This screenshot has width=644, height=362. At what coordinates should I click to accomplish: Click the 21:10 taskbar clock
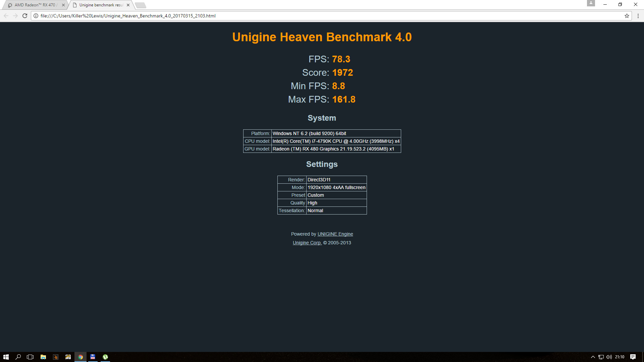point(620,357)
